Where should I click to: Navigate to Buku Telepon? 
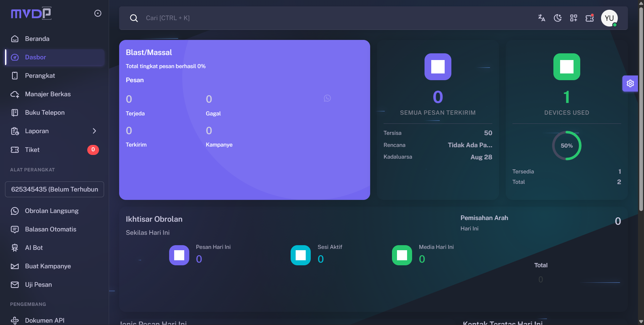coord(45,113)
